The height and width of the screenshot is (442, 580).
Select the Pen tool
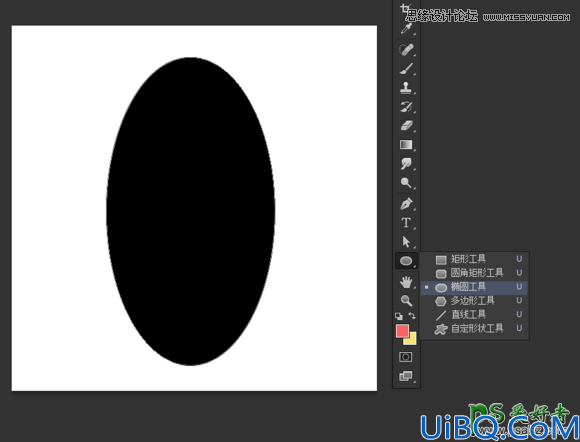pyautogui.click(x=406, y=204)
